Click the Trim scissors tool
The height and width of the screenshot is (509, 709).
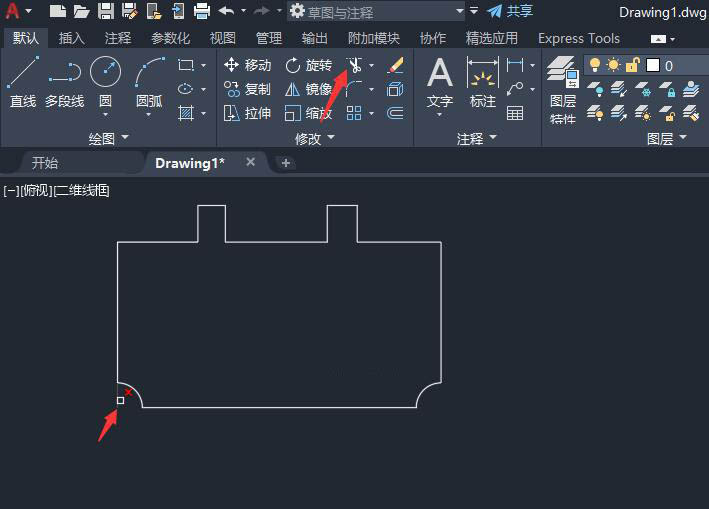(x=354, y=65)
